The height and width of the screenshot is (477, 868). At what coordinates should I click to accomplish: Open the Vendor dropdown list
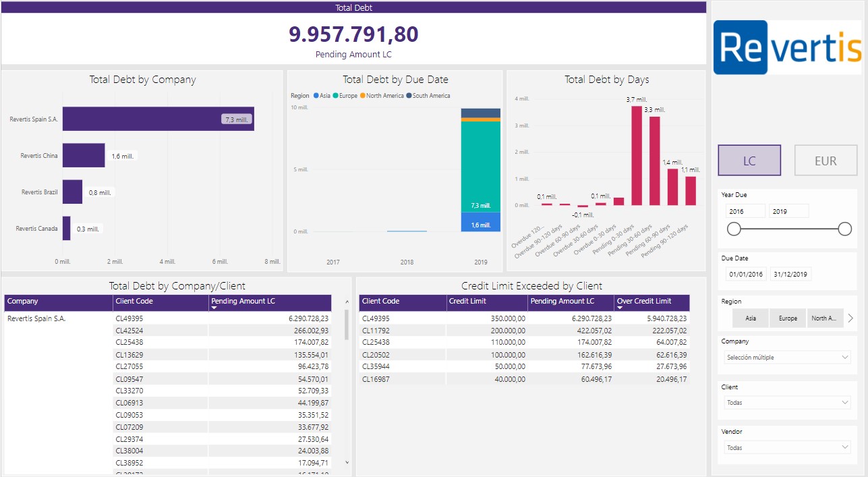tap(787, 447)
